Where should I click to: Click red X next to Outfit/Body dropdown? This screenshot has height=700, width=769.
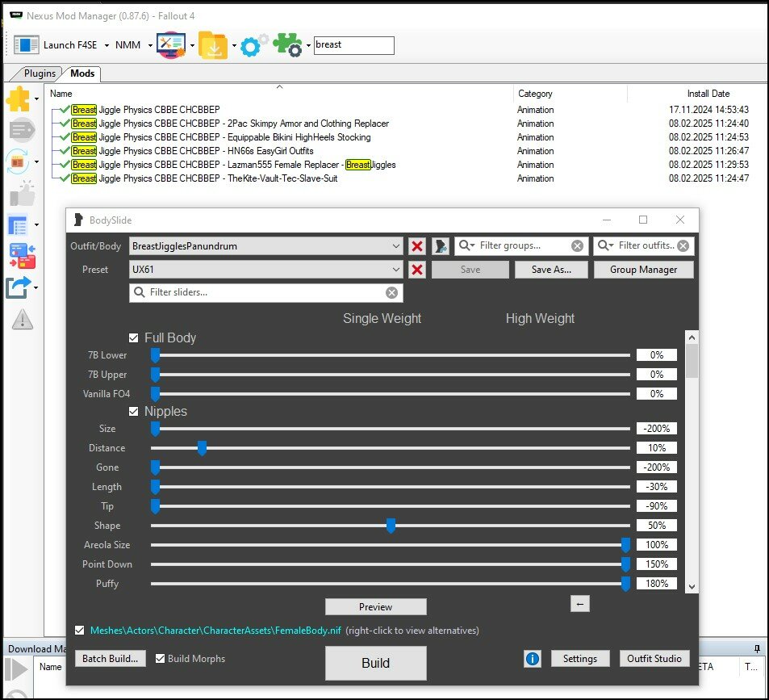coord(417,246)
